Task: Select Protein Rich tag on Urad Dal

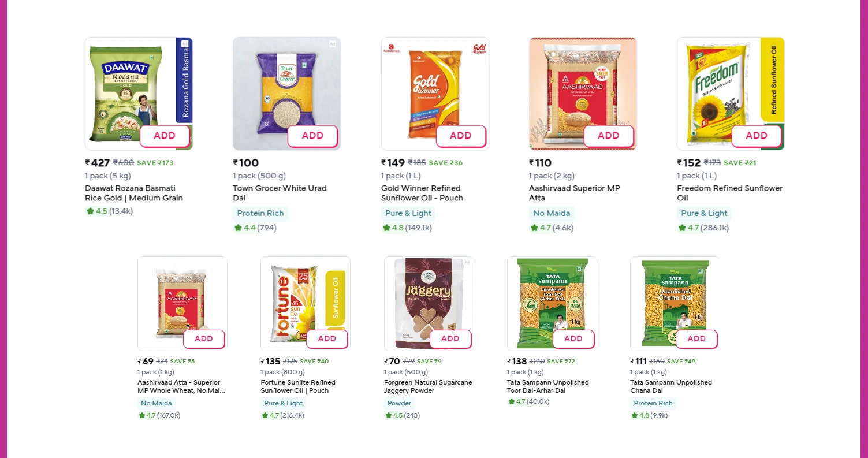Action: click(x=260, y=213)
